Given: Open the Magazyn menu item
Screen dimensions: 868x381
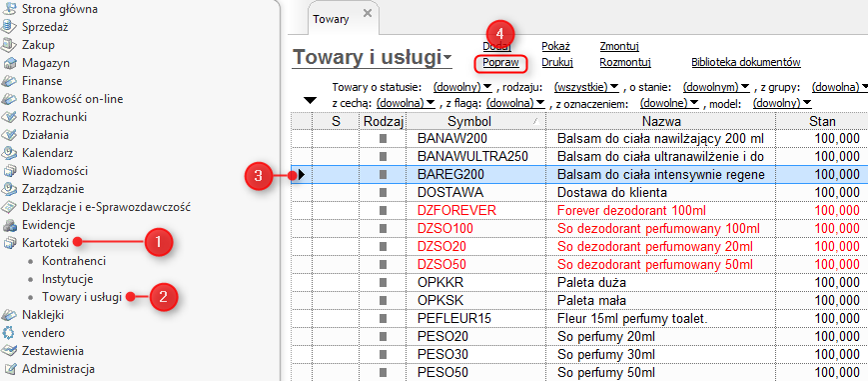Looking at the screenshot, I should coord(46,63).
